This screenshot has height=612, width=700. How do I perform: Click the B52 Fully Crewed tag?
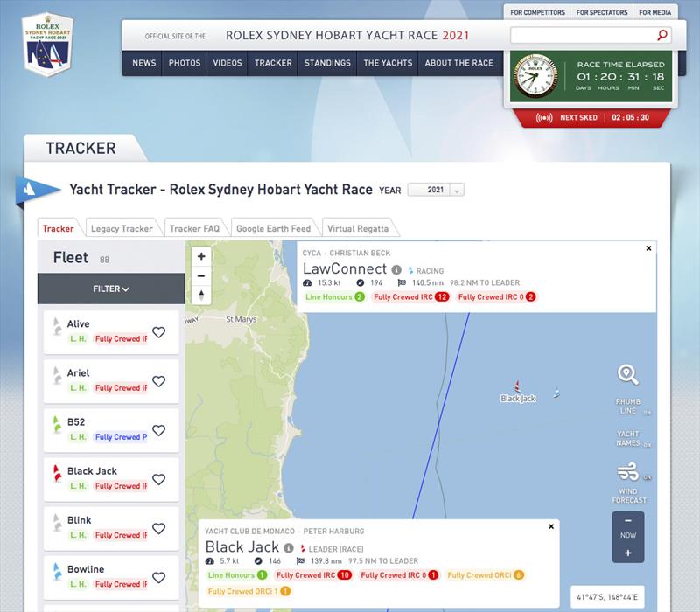tap(121, 437)
